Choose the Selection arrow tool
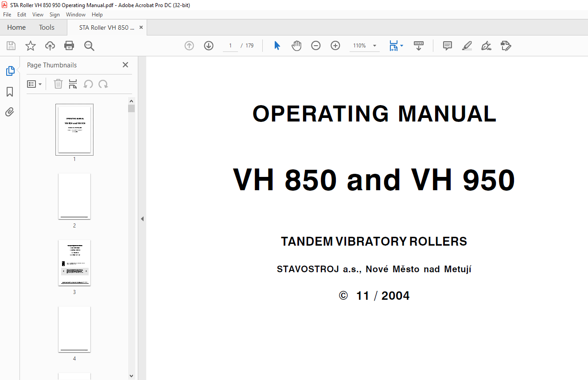Viewport: 588px width, 380px height. coord(277,46)
